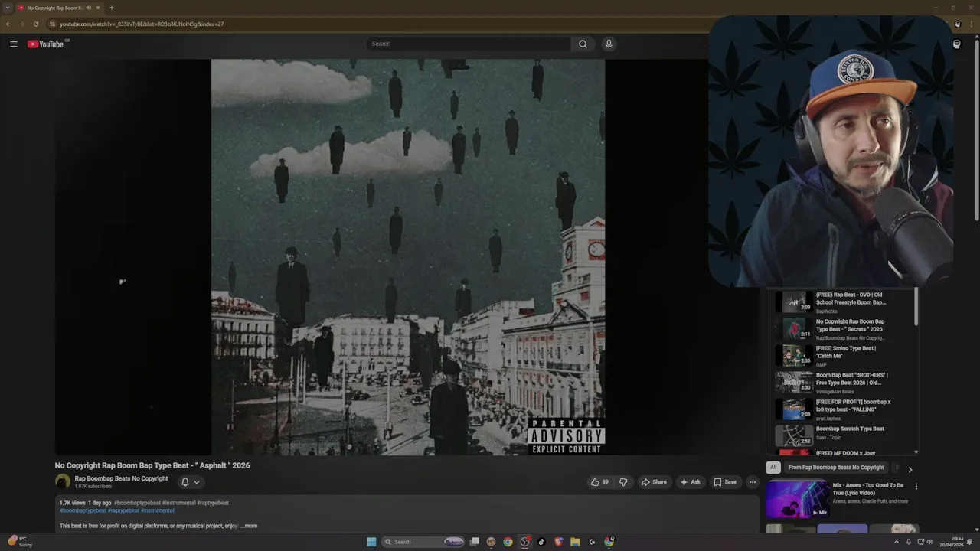Select the All filter chip
980x551 pixels.
click(773, 468)
